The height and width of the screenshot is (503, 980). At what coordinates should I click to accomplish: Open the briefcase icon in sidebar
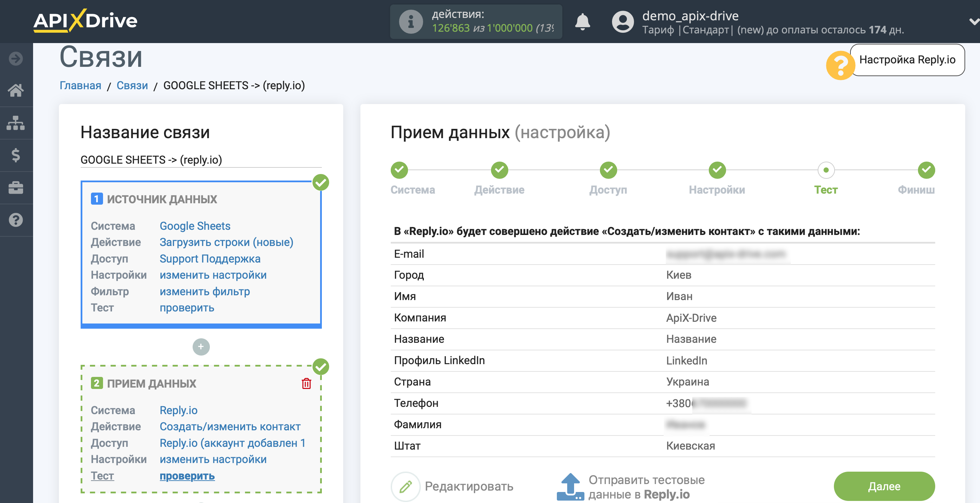pyautogui.click(x=16, y=187)
